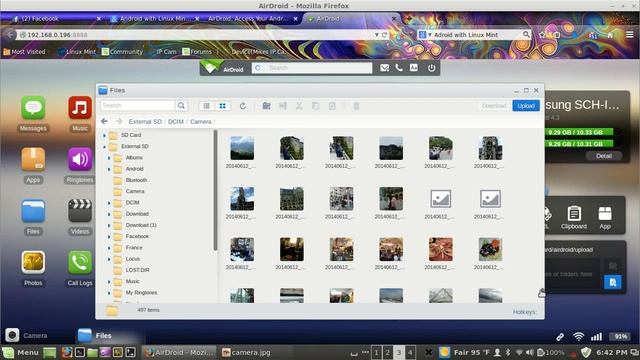This screenshot has width=640, height=360.
Task: Select the Locus folder in tree
Action: [133, 259]
